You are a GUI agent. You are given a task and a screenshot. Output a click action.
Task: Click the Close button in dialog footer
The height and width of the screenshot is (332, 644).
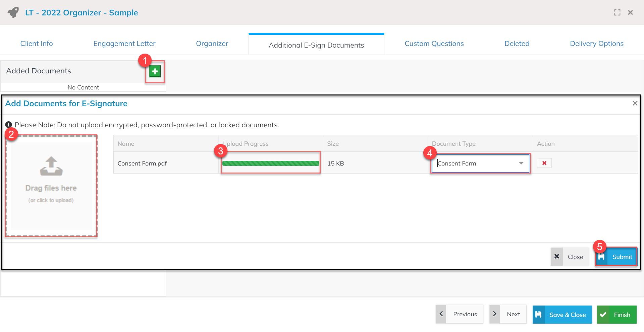click(570, 257)
